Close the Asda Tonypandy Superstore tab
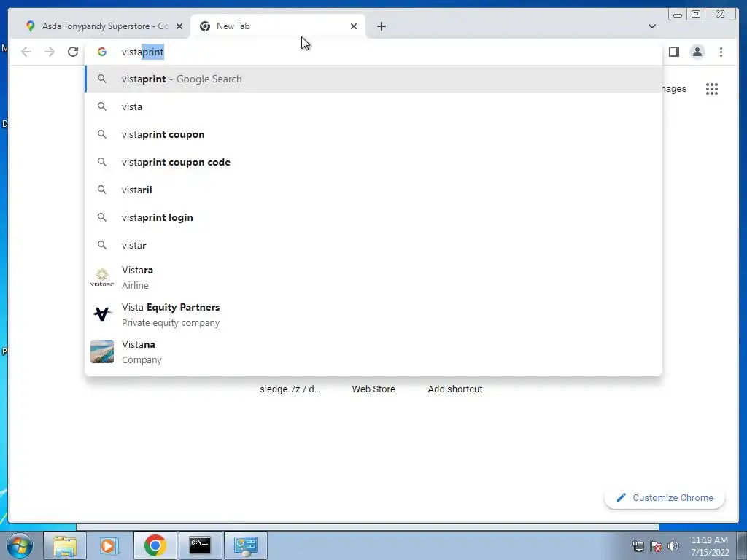The image size is (747, 560). (x=179, y=26)
